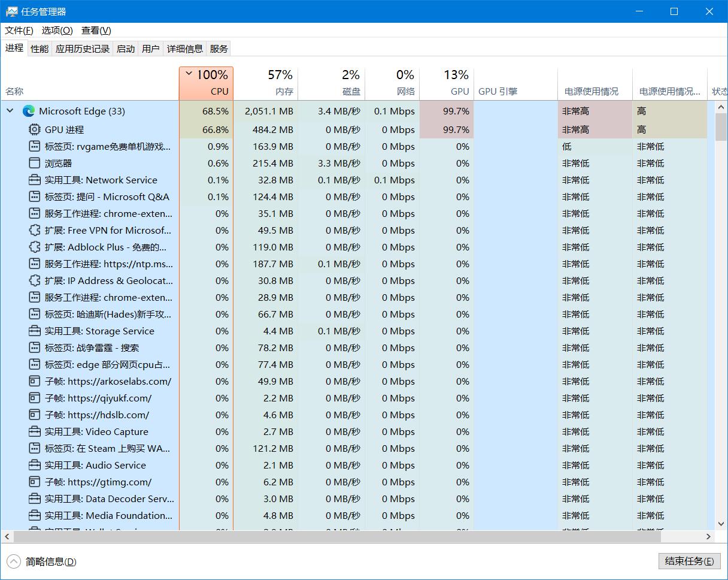Sort processes by 名称 column header
This screenshot has height=580, width=728.
tap(90, 83)
